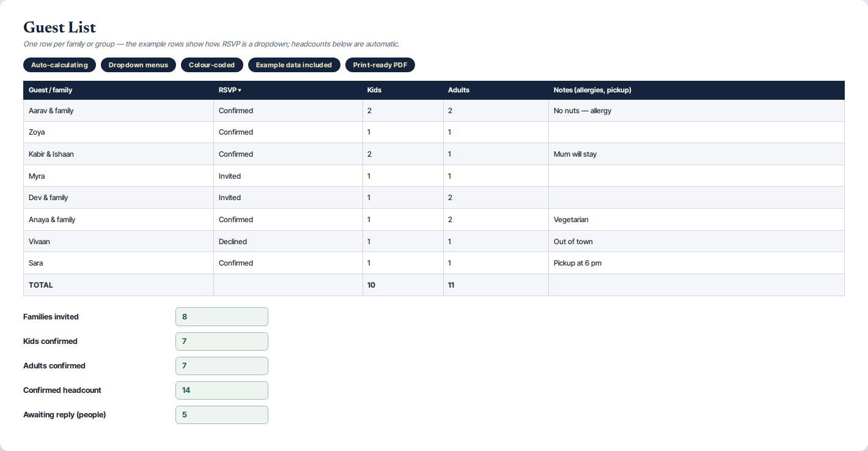
Task: Click the total Adults value 11
Action: tap(496, 285)
